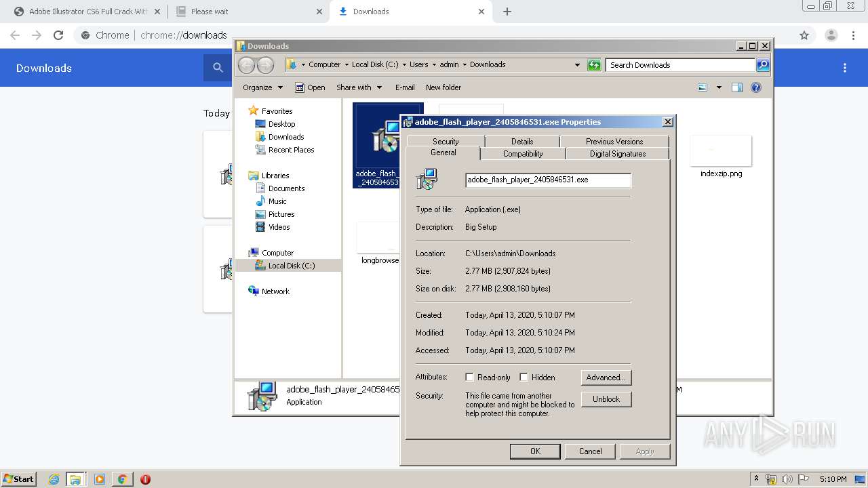Screen dimensions: 868x488
Task: Click the Chrome downloads page search icon
Action: (x=218, y=68)
